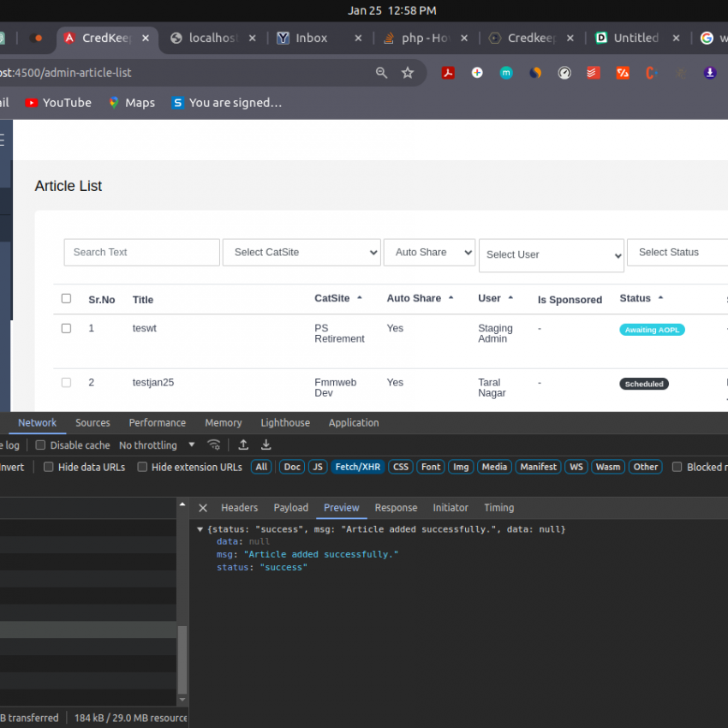The height and width of the screenshot is (728, 728).
Task: Open network conditions wifi icon
Action: 213,445
